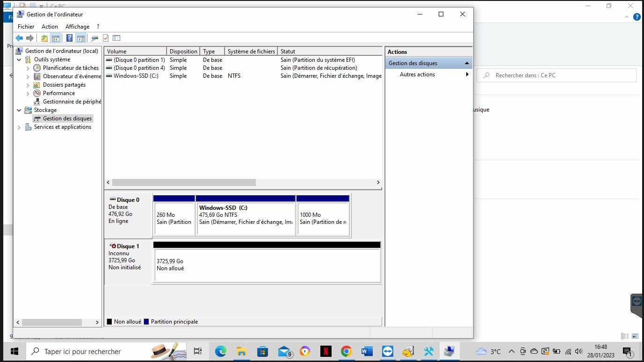644x362 pixels.
Task: Open Microsoft Edge from the taskbar
Action: [x=221, y=351]
